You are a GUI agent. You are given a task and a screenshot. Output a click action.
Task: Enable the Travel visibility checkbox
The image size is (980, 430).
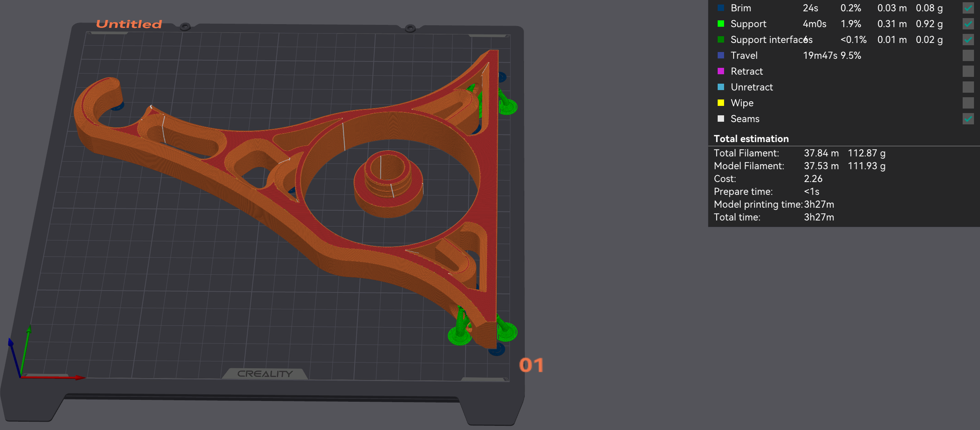coord(968,55)
